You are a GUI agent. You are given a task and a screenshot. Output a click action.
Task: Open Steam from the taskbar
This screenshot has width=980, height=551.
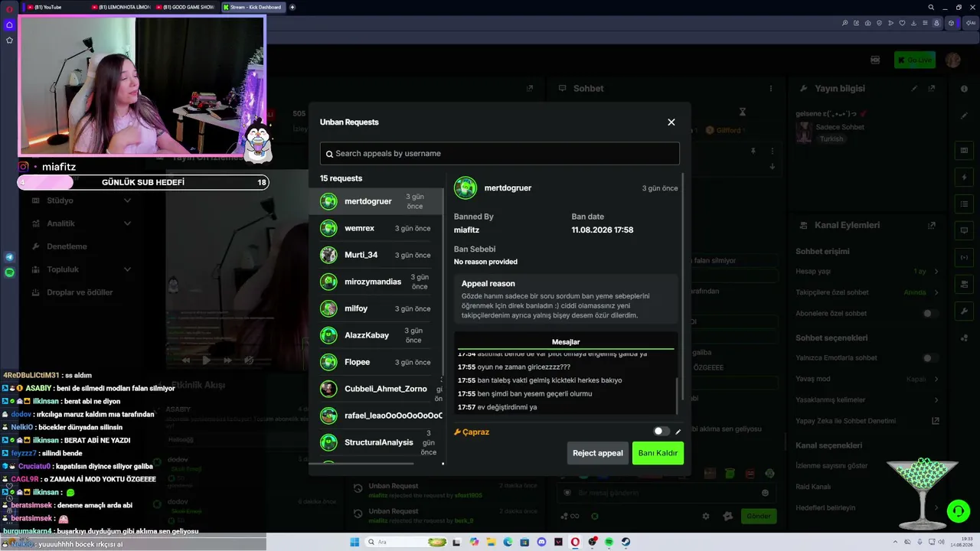[626, 542]
